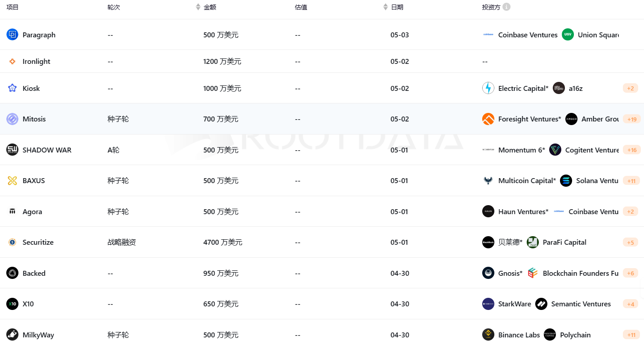This screenshot has width=644, height=341.
Task: Click the 估值 column header
Action: 301,7
